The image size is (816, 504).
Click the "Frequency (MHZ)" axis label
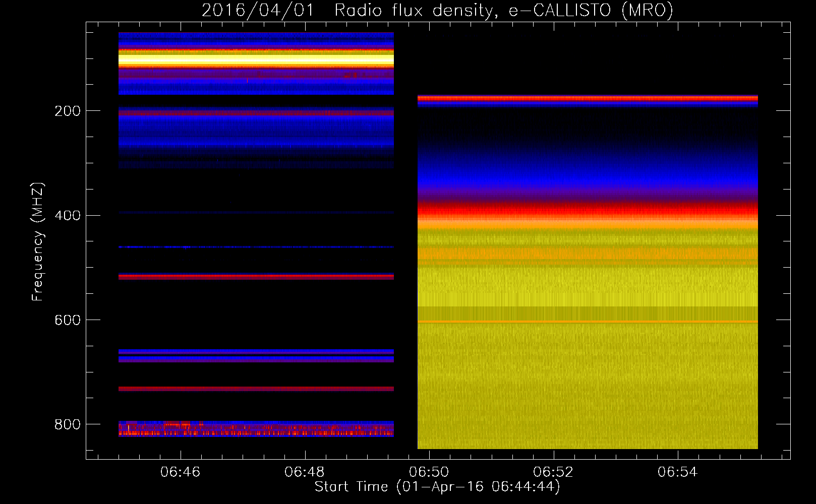point(37,241)
